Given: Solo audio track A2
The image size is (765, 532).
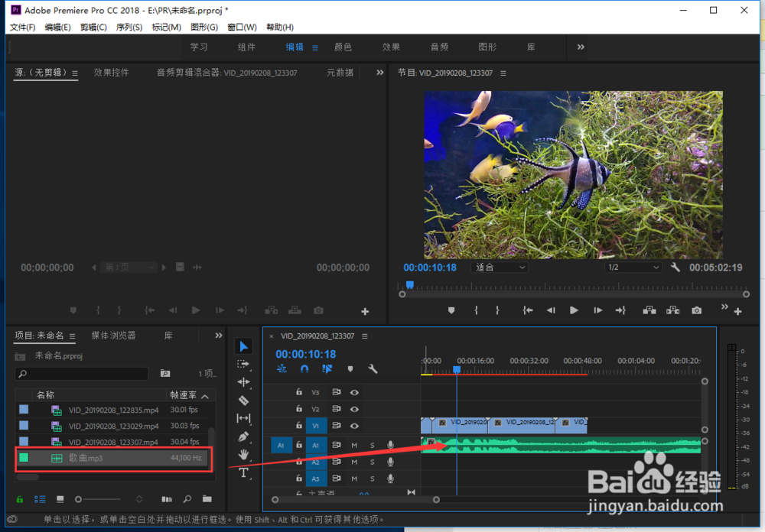Looking at the screenshot, I should (373, 462).
